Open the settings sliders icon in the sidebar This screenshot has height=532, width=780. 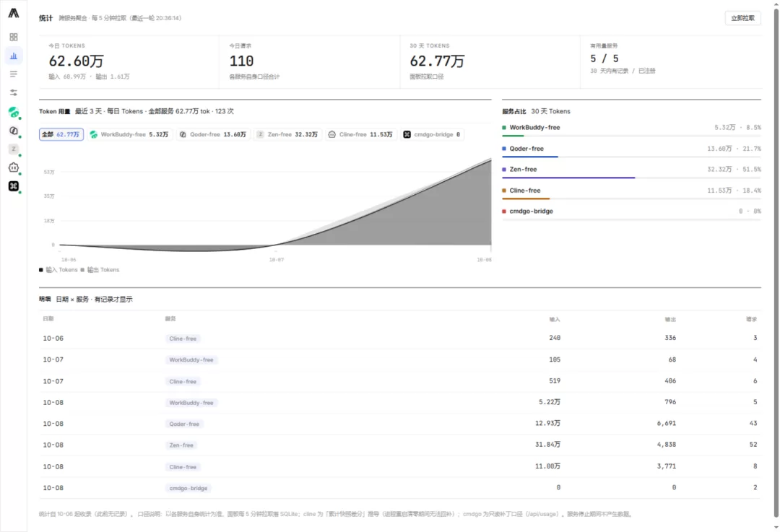pyautogui.click(x=14, y=92)
